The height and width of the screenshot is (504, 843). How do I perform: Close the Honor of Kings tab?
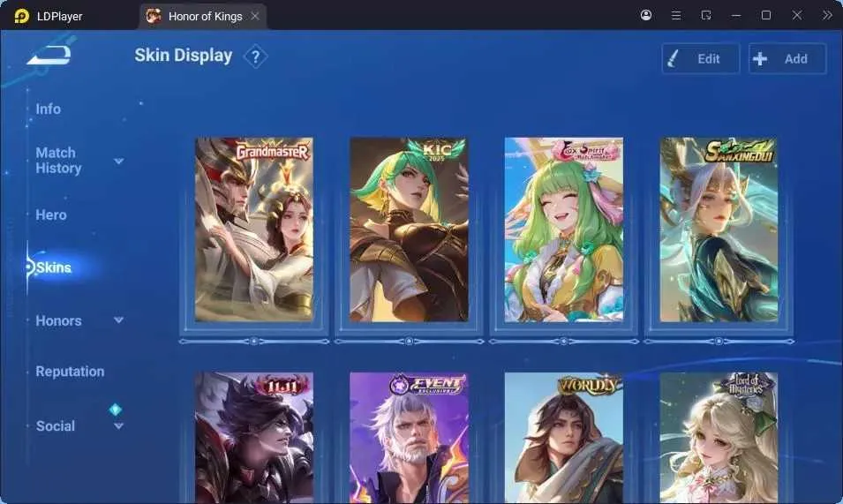coord(255,16)
